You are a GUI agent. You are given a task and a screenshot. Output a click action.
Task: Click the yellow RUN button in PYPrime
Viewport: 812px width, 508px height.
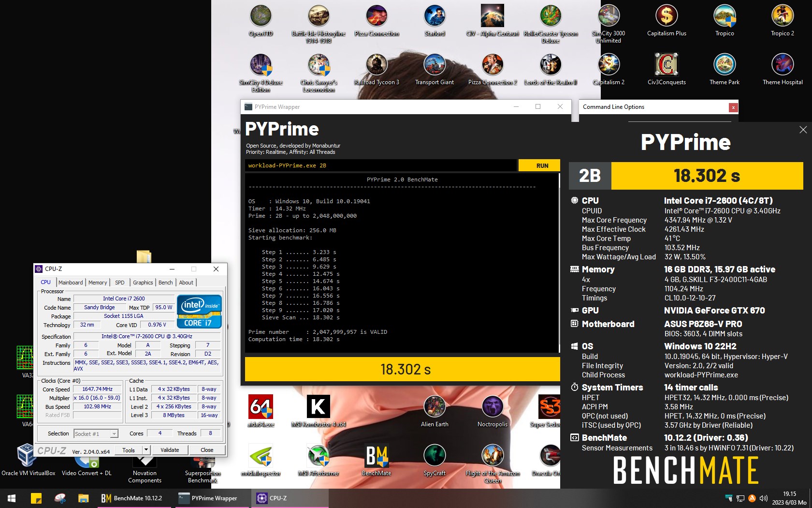[539, 165]
